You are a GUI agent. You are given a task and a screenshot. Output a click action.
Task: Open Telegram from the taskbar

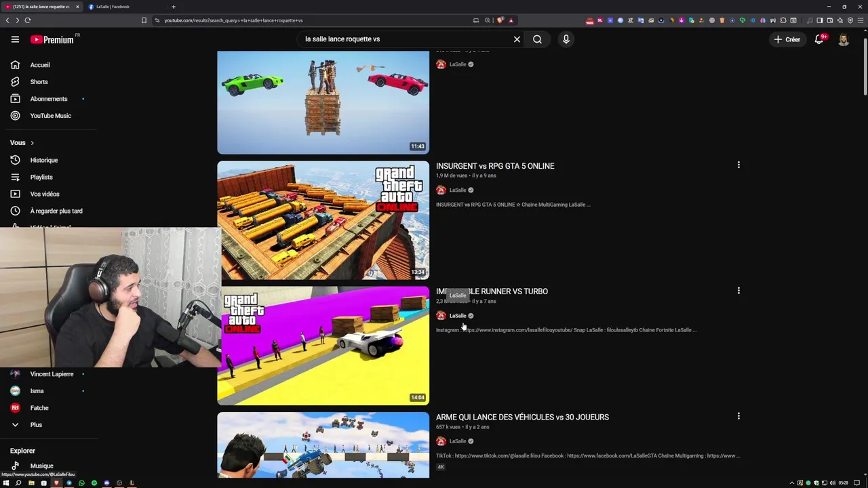tap(69, 483)
